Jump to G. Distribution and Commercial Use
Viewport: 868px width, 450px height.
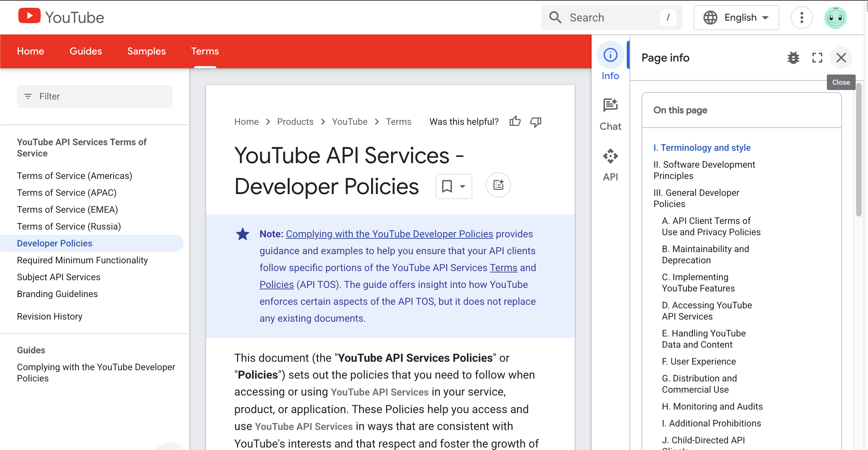699,384
